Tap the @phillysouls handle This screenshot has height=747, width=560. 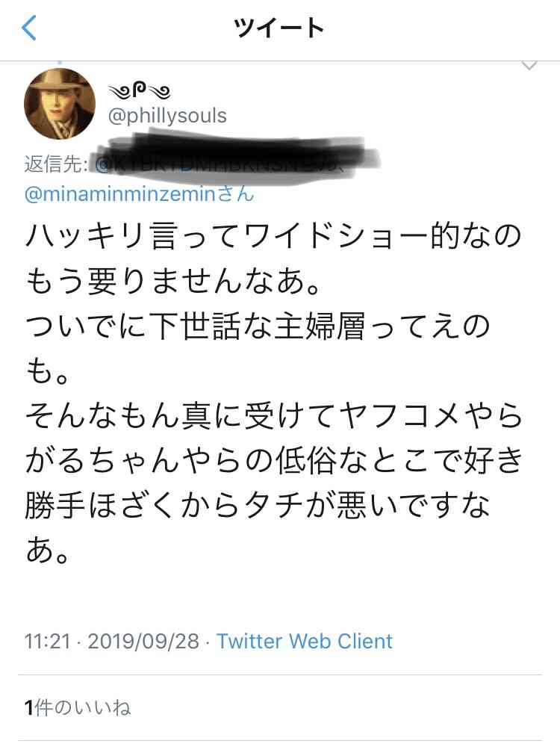(168, 117)
